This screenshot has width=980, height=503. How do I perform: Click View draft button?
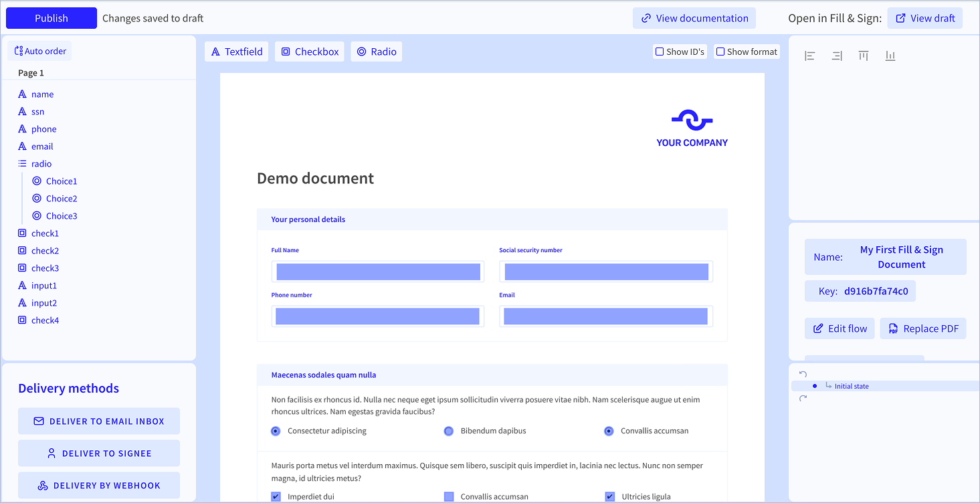pos(925,18)
